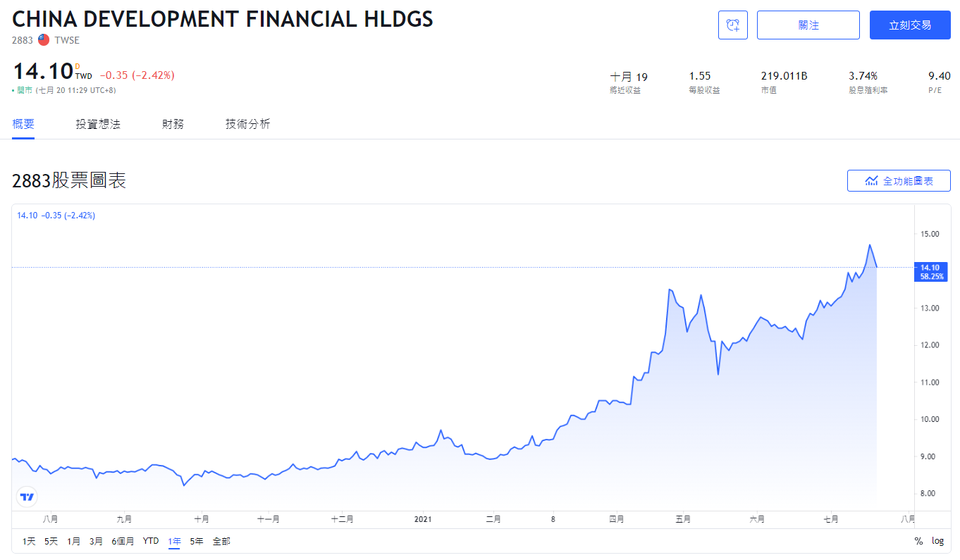960x560 pixels.
Task: Open the 財務 financials tab
Action: (173, 124)
